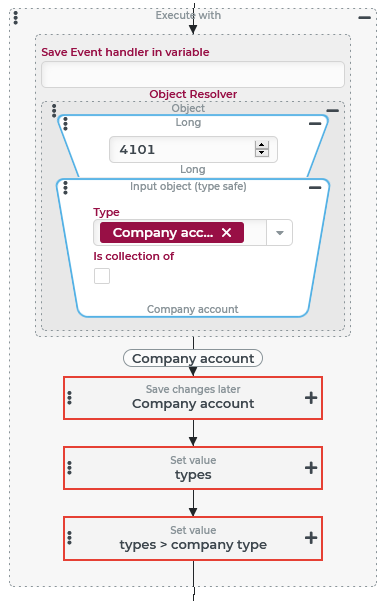
Task: Collapse the Object block
Action: 333,111
